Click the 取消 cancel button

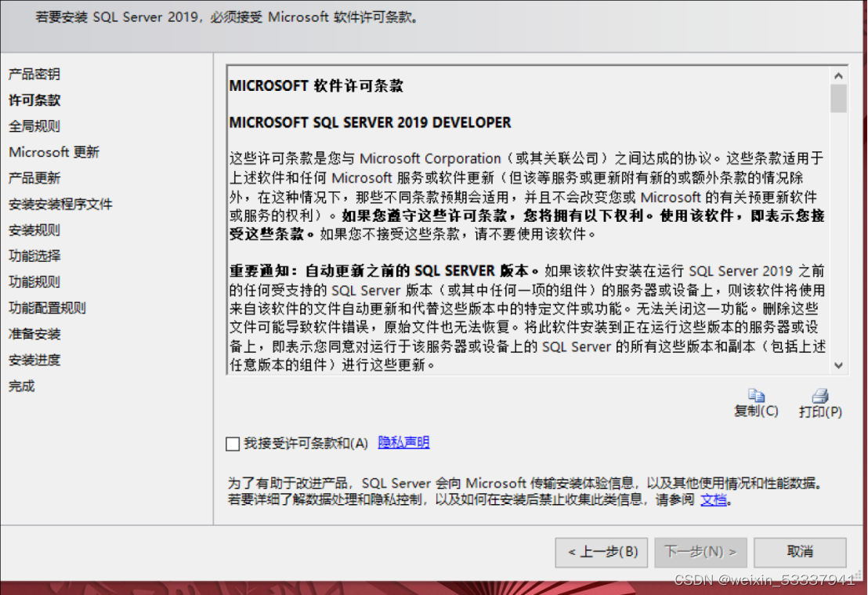800,552
